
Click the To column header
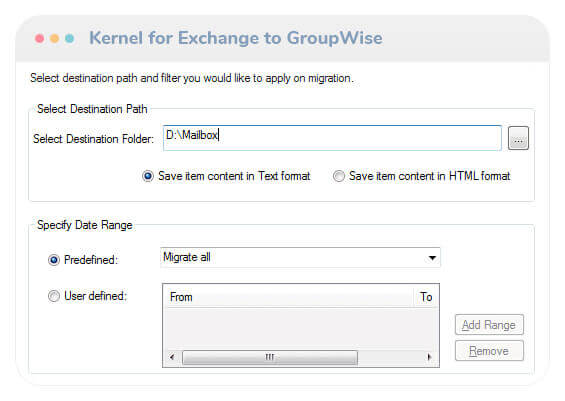tap(426, 297)
